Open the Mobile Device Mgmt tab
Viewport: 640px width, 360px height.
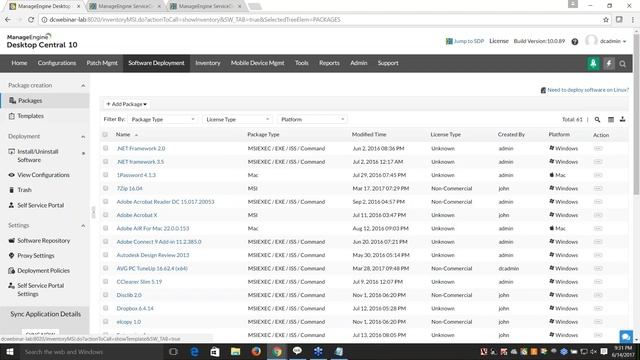[257, 63]
